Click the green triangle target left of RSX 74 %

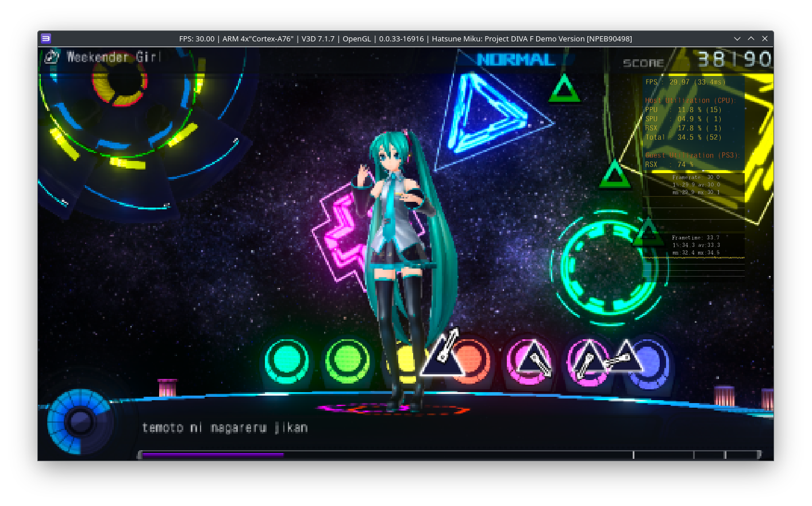614,175
